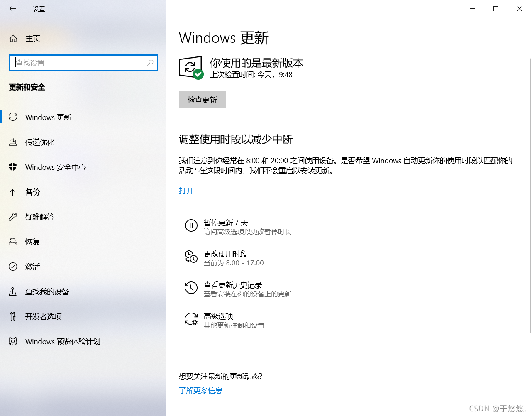Click the pause icon for 暂停更新 7 天
Screen dimensions: 532x416
click(x=191, y=226)
